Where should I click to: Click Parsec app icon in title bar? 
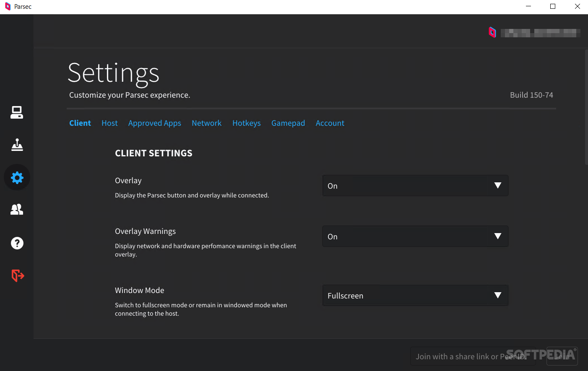click(8, 7)
